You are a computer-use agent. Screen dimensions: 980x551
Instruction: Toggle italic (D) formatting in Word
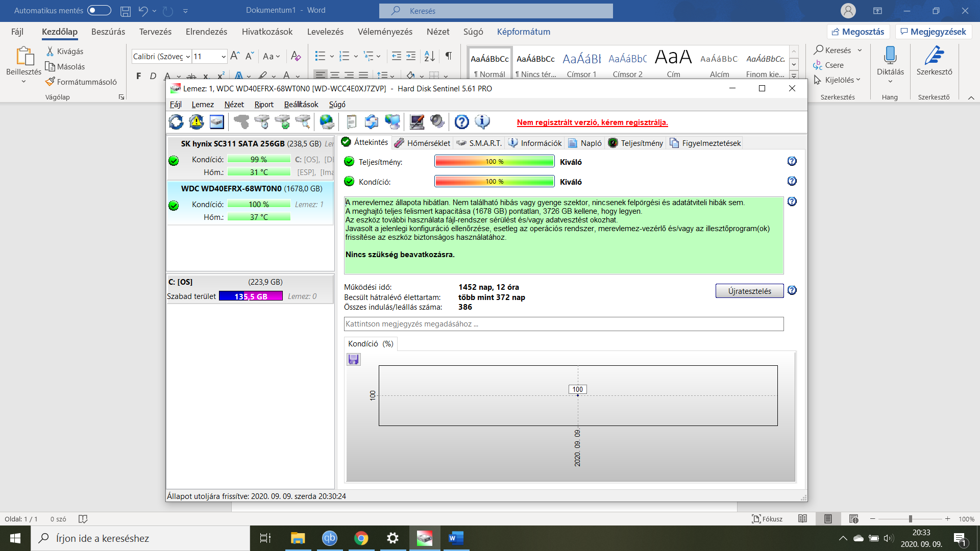tap(153, 76)
